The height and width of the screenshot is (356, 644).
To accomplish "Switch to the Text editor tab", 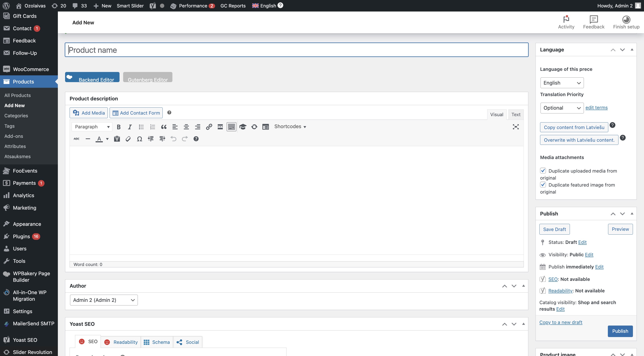I will click(x=516, y=115).
